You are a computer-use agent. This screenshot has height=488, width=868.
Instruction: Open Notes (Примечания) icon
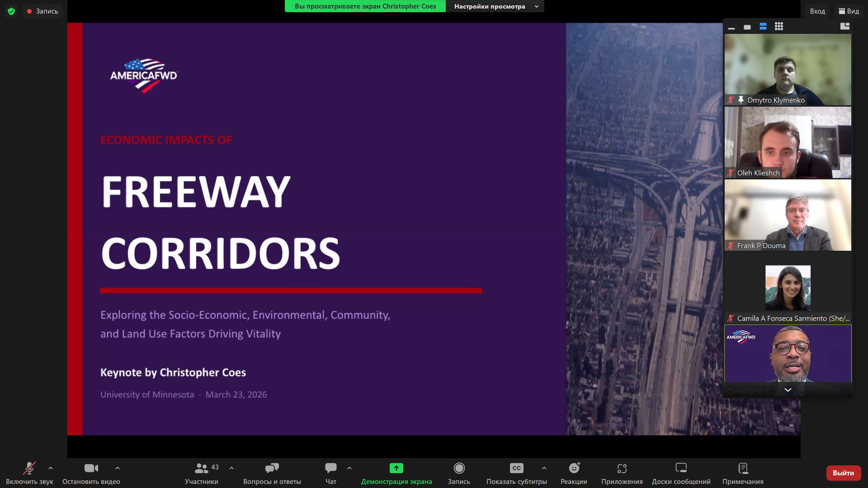click(x=743, y=469)
